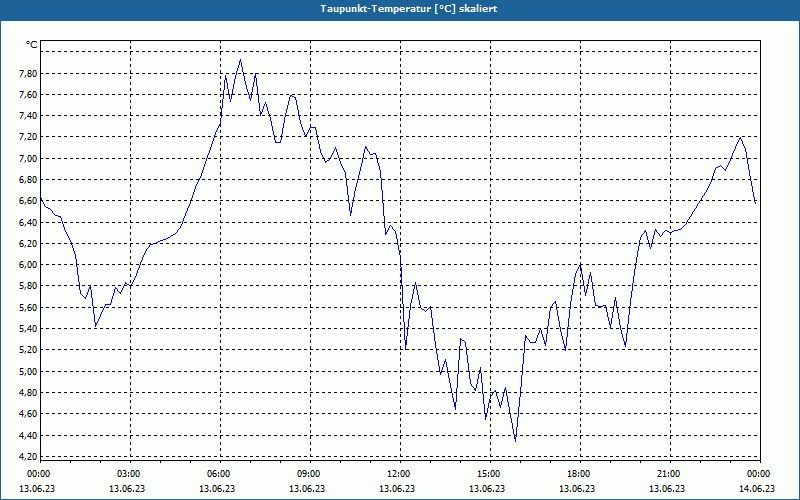Choose the 4,60 y-axis value
Image resolution: width=800 pixels, height=500 pixels.
[28, 414]
